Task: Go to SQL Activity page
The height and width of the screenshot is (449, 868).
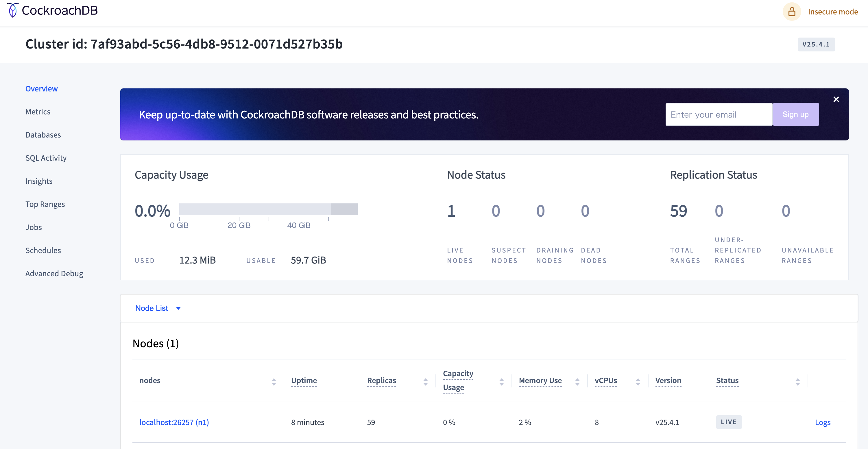Action: 46,158
